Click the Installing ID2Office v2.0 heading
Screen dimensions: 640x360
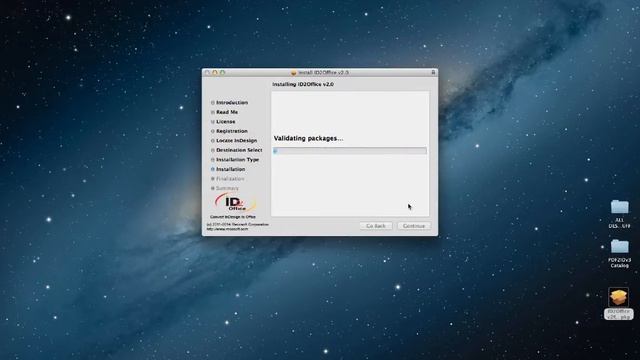click(x=303, y=84)
